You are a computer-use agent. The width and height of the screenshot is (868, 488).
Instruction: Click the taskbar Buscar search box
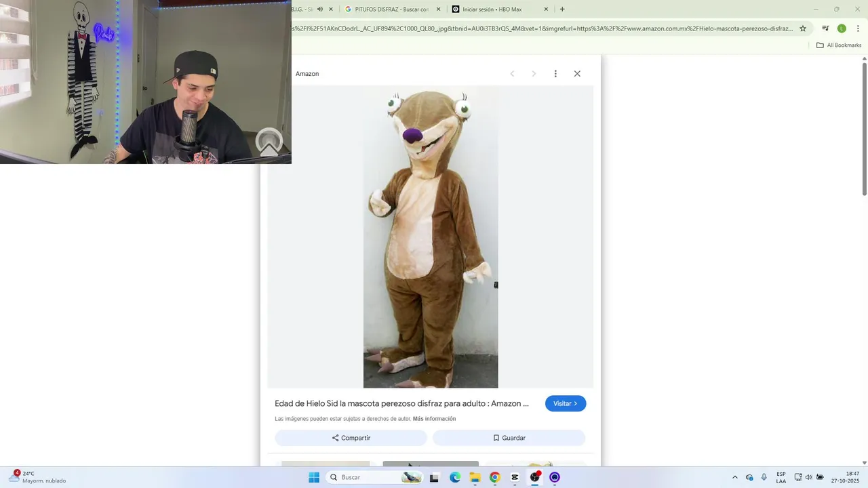tap(375, 477)
